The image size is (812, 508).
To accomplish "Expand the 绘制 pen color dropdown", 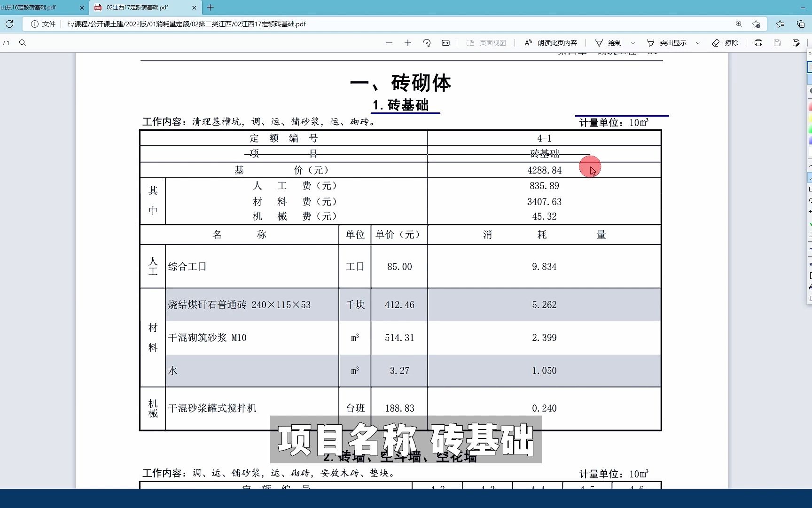I will tap(633, 42).
